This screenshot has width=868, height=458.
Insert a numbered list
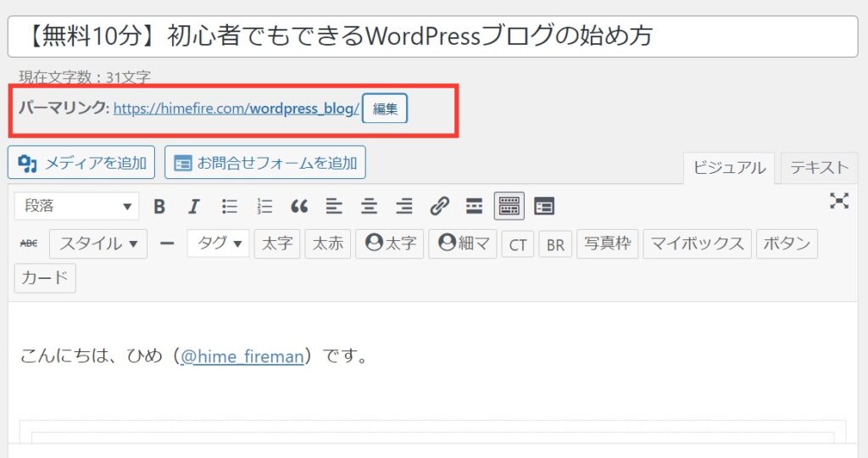(x=264, y=207)
